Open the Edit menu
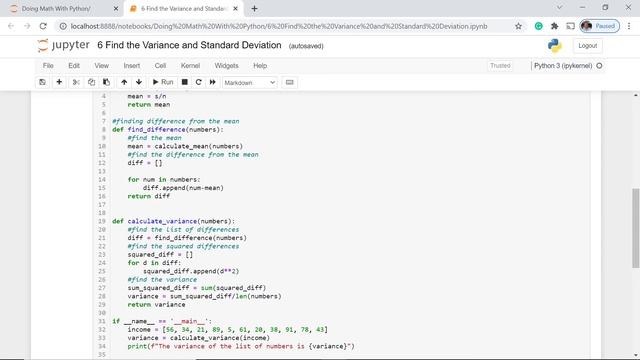The image size is (640, 360). click(x=74, y=66)
